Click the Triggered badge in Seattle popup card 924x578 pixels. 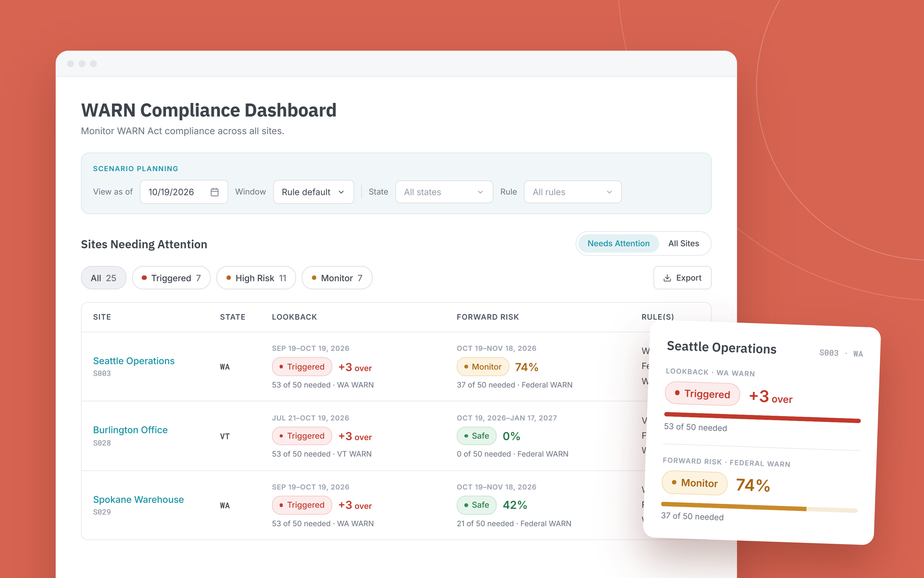[x=703, y=394]
